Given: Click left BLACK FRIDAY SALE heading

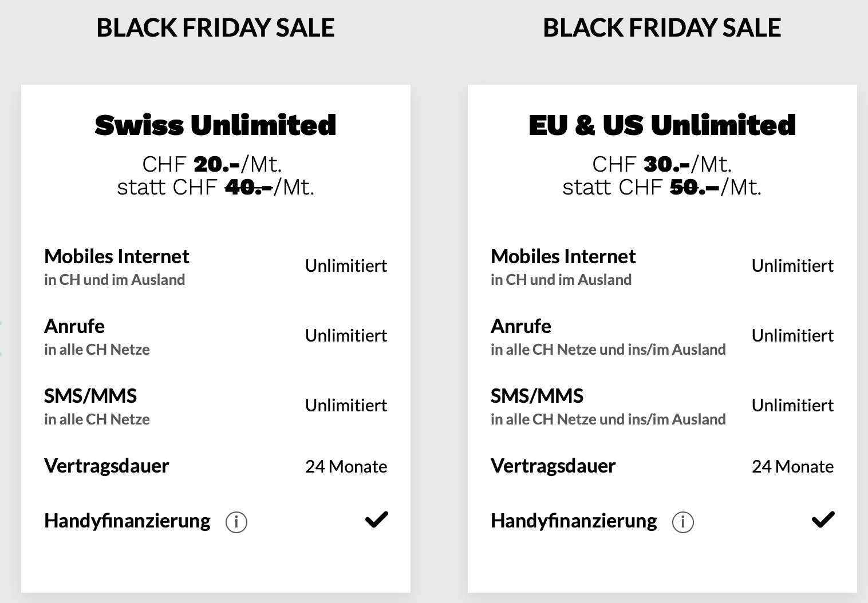Looking at the screenshot, I should click(215, 27).
